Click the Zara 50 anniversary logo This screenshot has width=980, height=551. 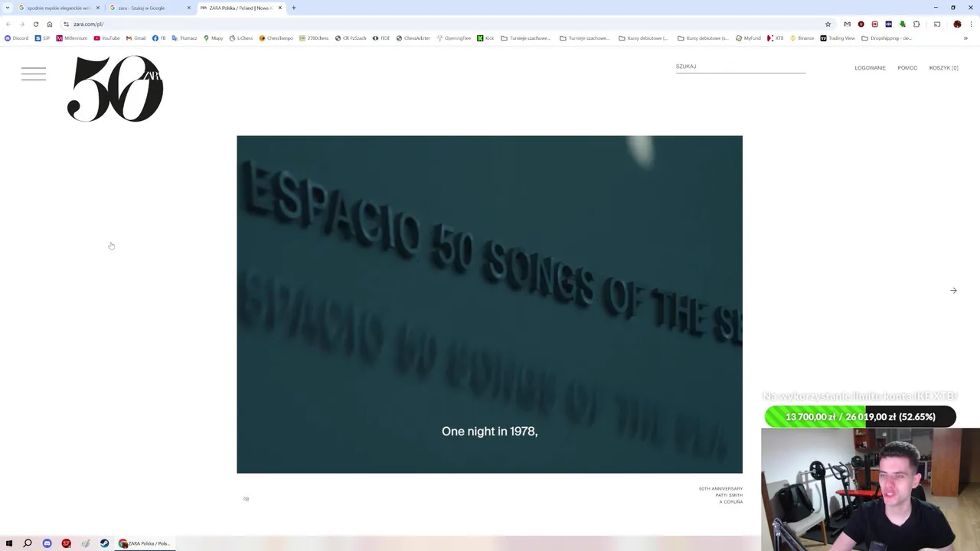coord(115,89)
